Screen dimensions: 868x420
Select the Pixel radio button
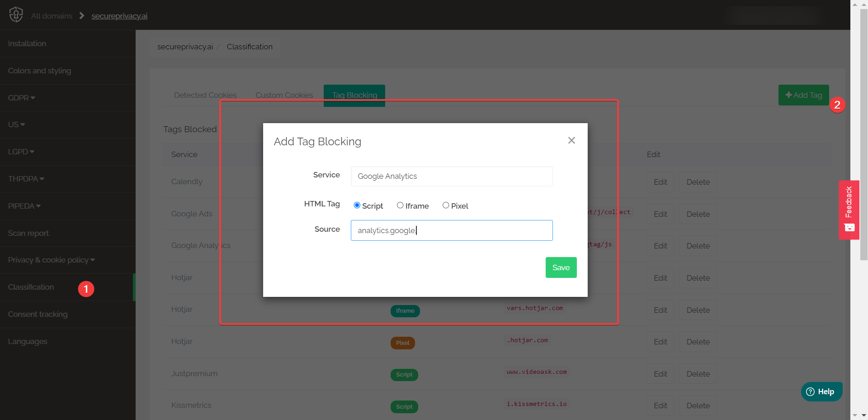coord(446,205)
